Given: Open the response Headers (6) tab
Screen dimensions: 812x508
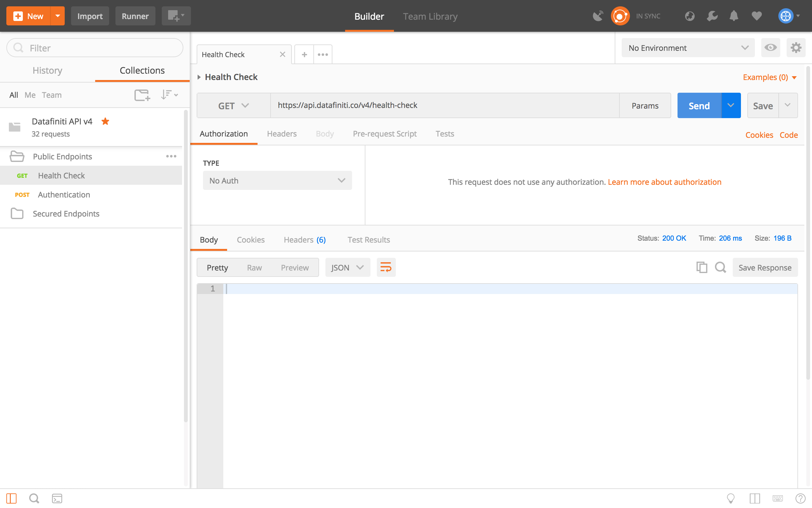Looking at the screenshot, I should click(305, 239).
